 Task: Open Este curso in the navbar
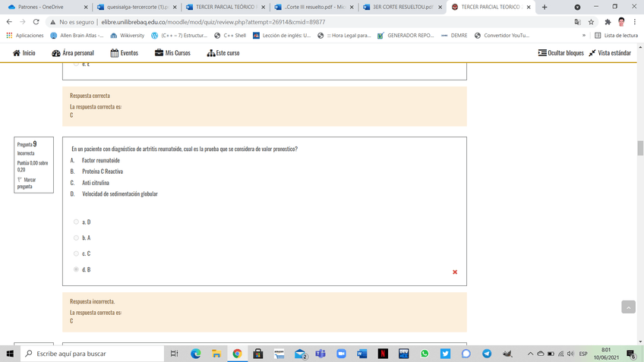coord(223,53)
